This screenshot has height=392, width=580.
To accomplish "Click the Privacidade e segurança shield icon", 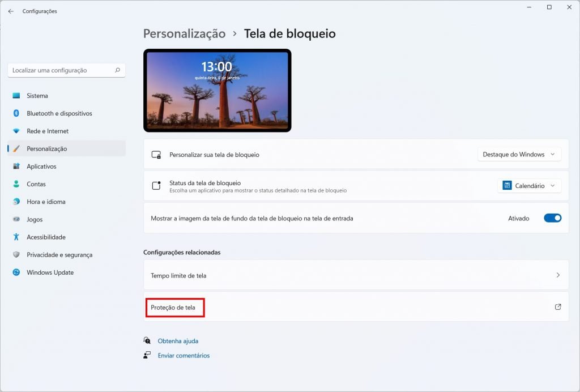I will click(16, 255).
